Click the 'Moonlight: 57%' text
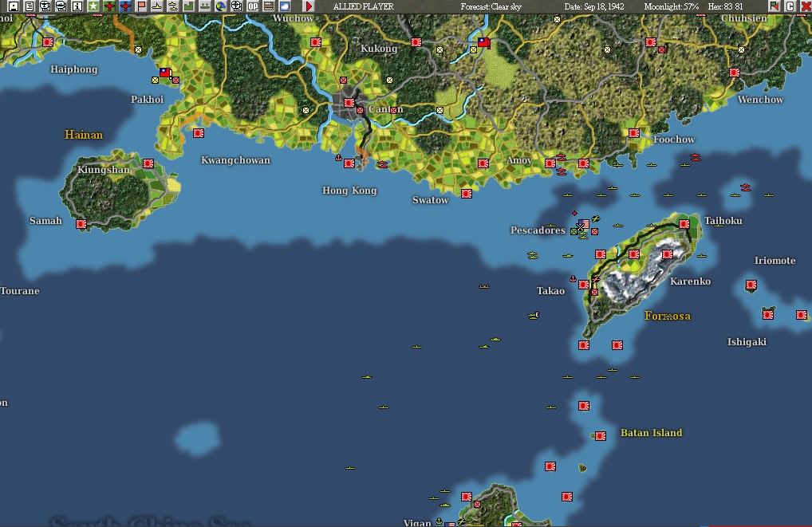This screenshot has height=527, width=812. pos(671,6)
